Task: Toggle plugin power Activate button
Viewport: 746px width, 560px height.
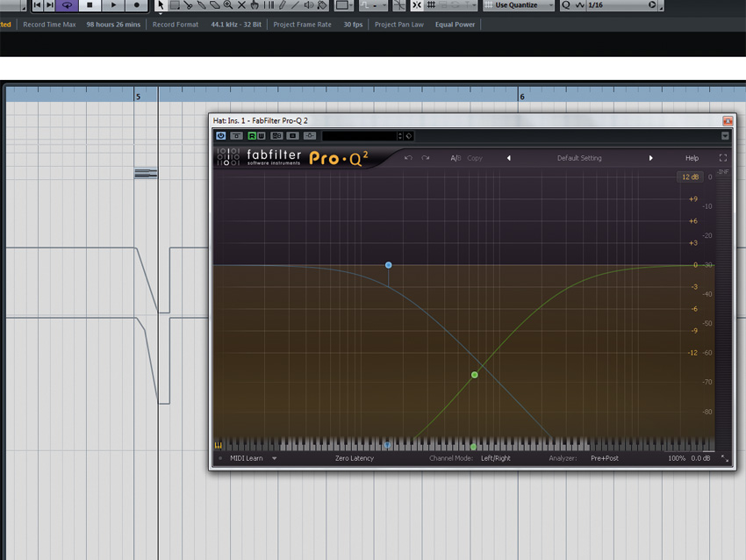Action: pos(221,136)
